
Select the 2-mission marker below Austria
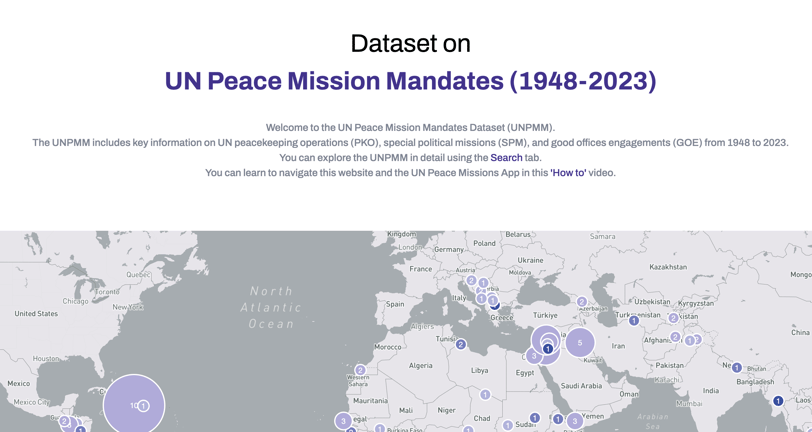[x=471, y=280]
